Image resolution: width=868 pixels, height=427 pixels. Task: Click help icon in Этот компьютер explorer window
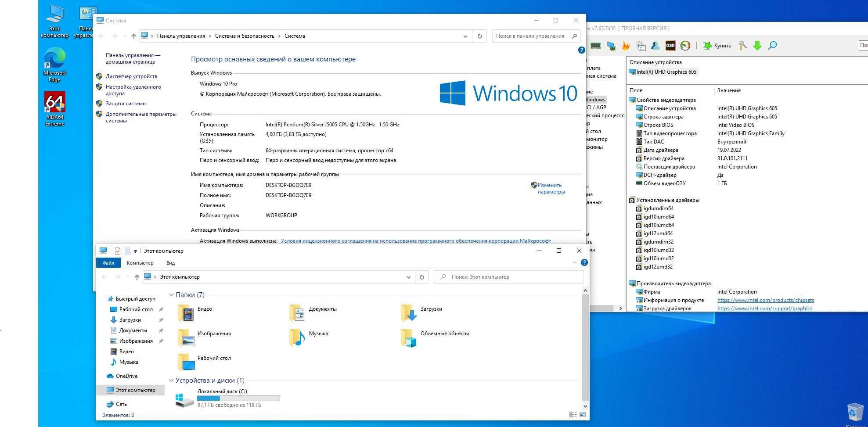[584, 262]
